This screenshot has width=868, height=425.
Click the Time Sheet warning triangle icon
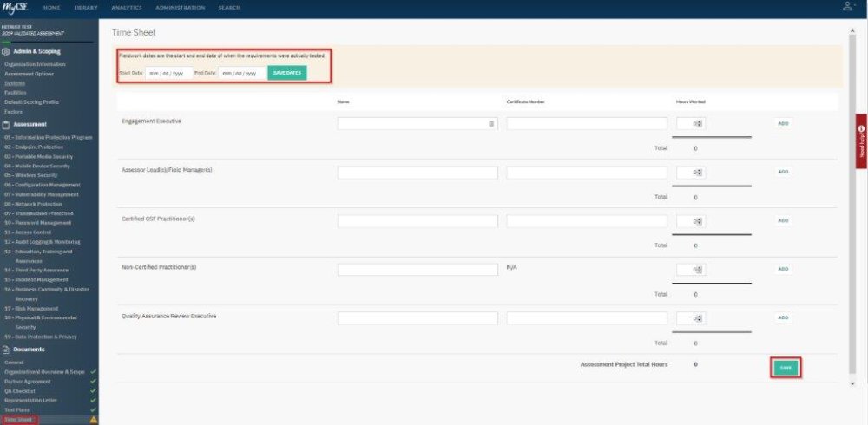93,420
